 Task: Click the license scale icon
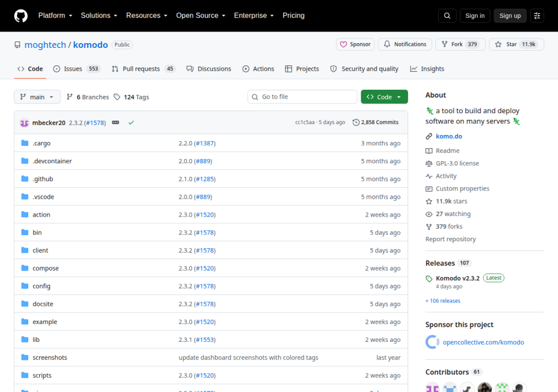429,163
